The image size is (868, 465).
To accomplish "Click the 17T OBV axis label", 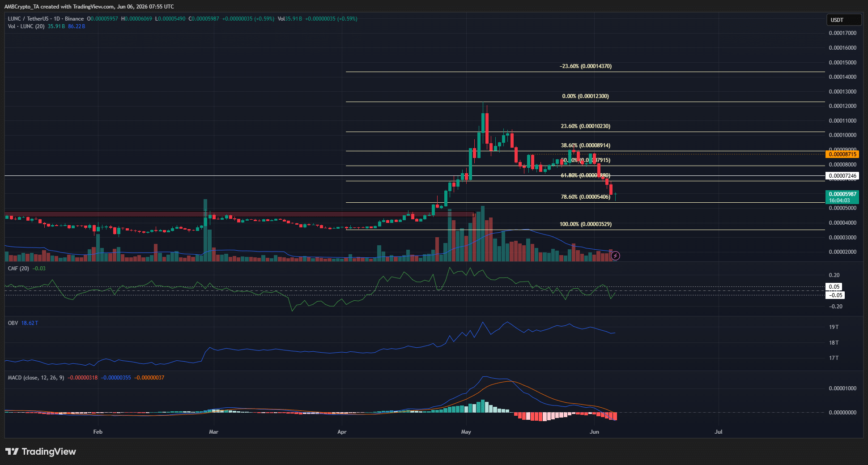I will (x=834, y=358).
